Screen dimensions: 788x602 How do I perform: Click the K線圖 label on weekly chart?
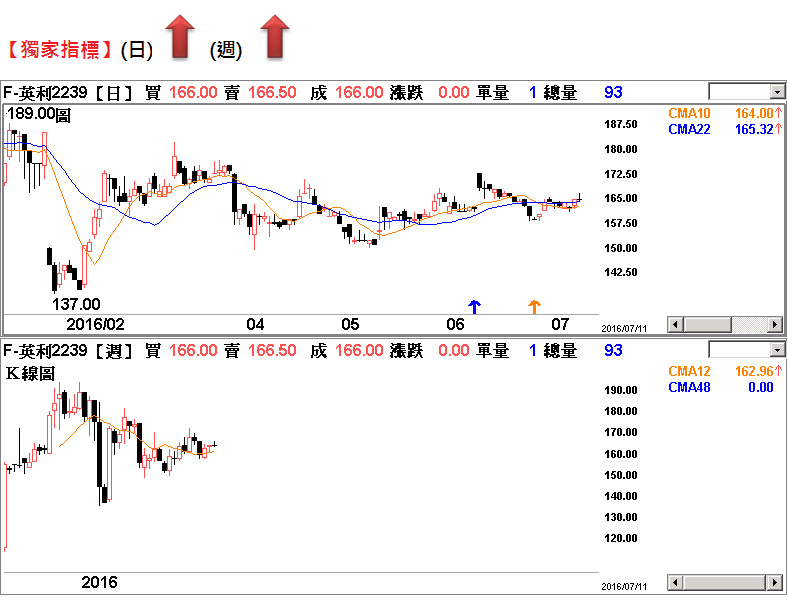(30, 374)
